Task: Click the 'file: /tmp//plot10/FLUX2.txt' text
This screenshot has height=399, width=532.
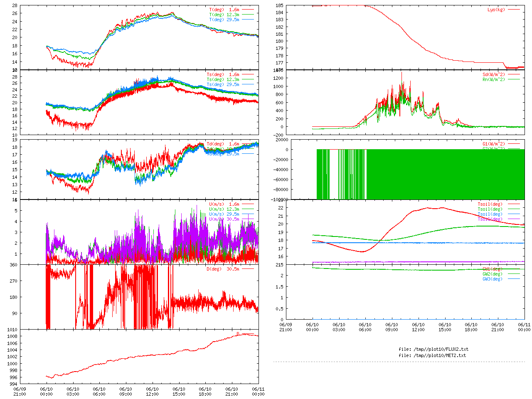Action: (x=433, y=350)
